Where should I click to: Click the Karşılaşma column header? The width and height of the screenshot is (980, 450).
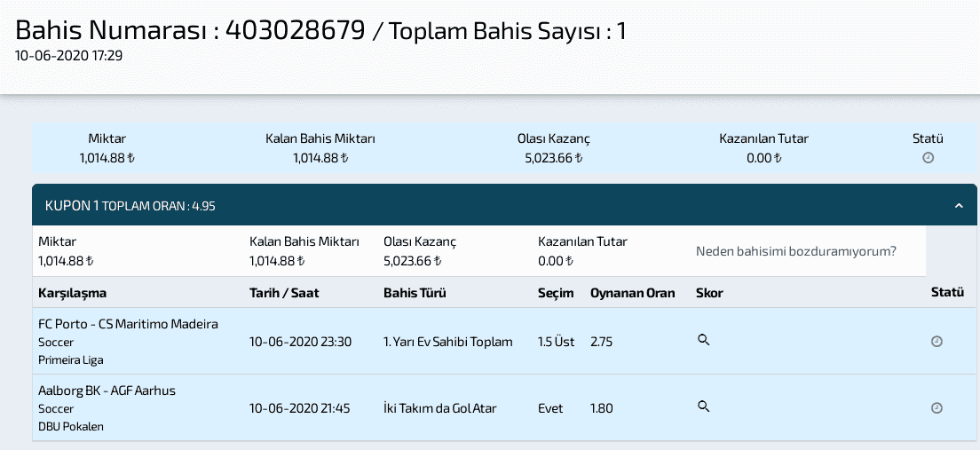click(73, 293)
